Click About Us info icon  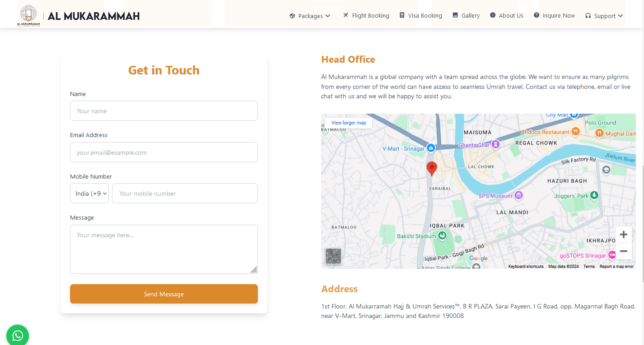click(493, 15)
